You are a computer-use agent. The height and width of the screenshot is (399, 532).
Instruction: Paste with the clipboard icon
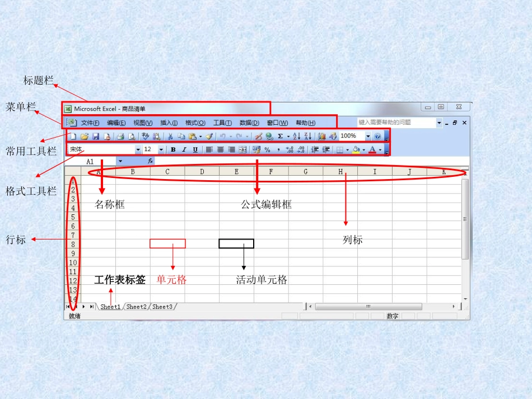193,137
